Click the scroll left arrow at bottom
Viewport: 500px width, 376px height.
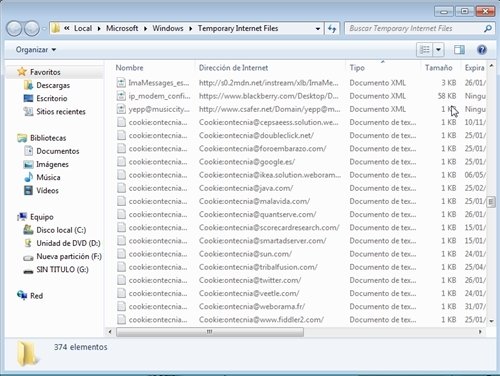[110, 332]
